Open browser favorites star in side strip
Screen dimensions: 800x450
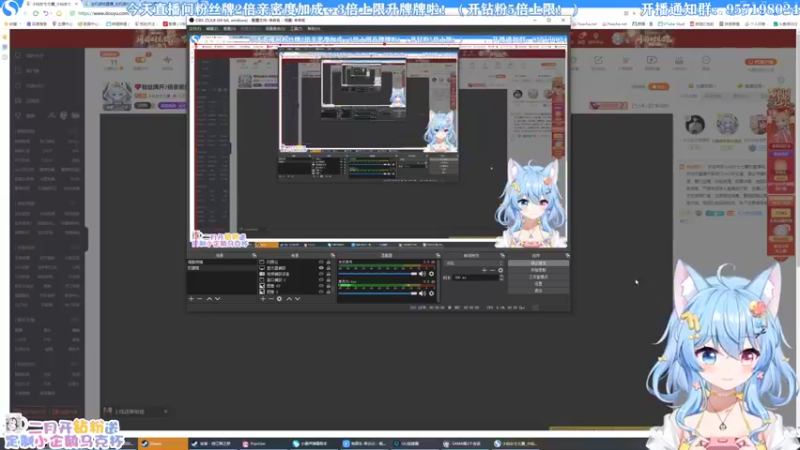(5, 37)
